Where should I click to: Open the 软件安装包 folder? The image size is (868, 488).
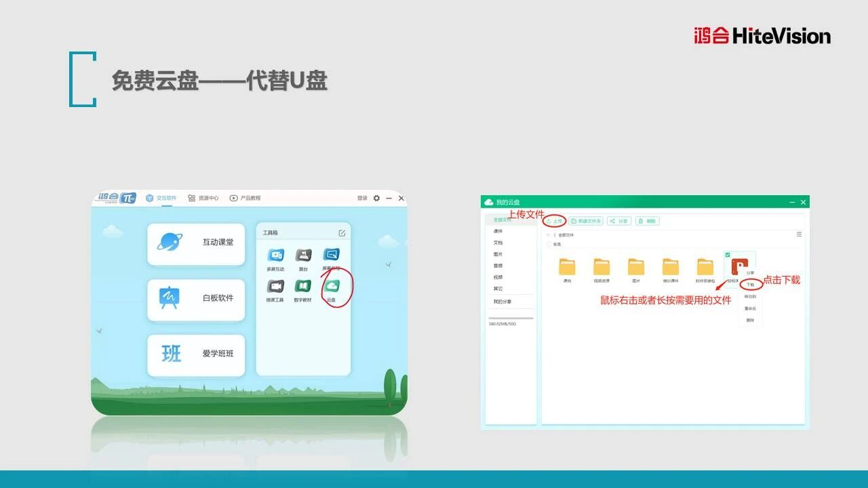705,267
